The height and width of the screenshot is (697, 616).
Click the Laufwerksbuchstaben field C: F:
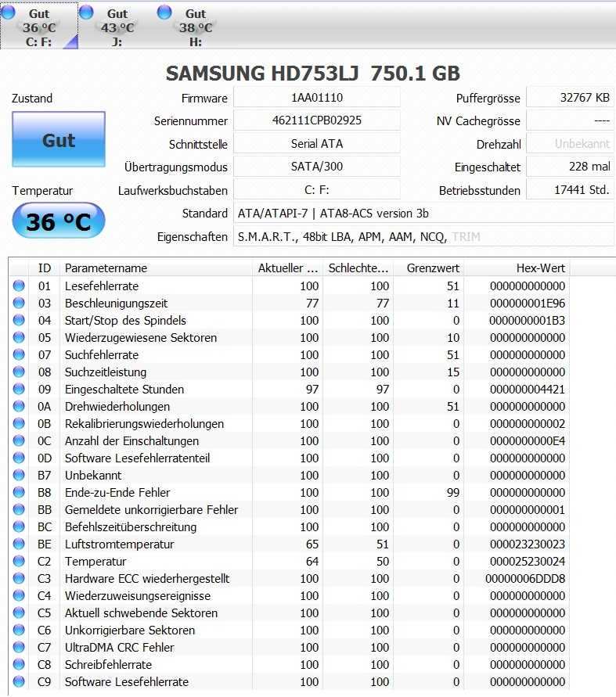tap(317, 190)
